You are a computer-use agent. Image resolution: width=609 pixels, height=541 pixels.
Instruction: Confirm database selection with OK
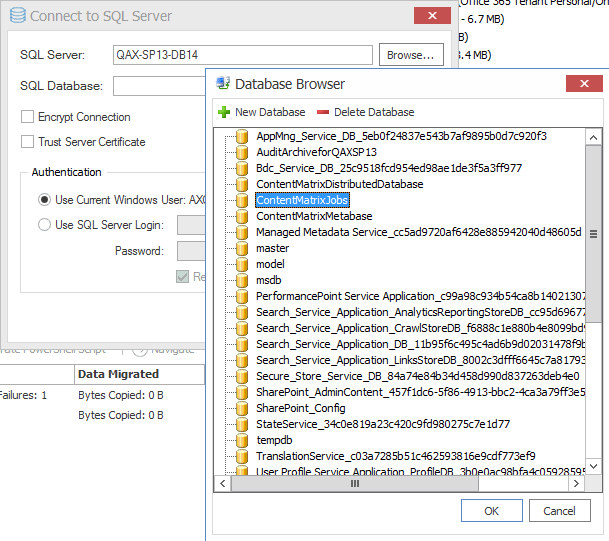click(x=492, y=511)
